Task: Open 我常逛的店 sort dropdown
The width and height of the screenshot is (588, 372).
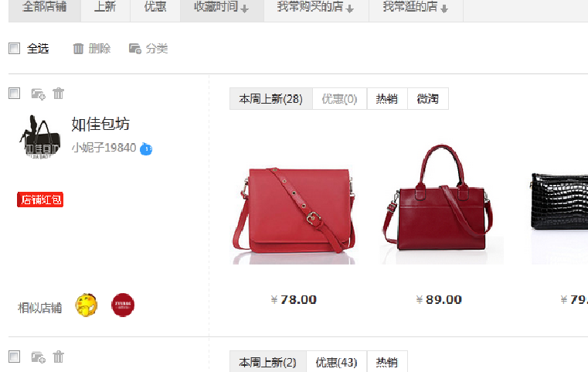Action: point(444,9)
